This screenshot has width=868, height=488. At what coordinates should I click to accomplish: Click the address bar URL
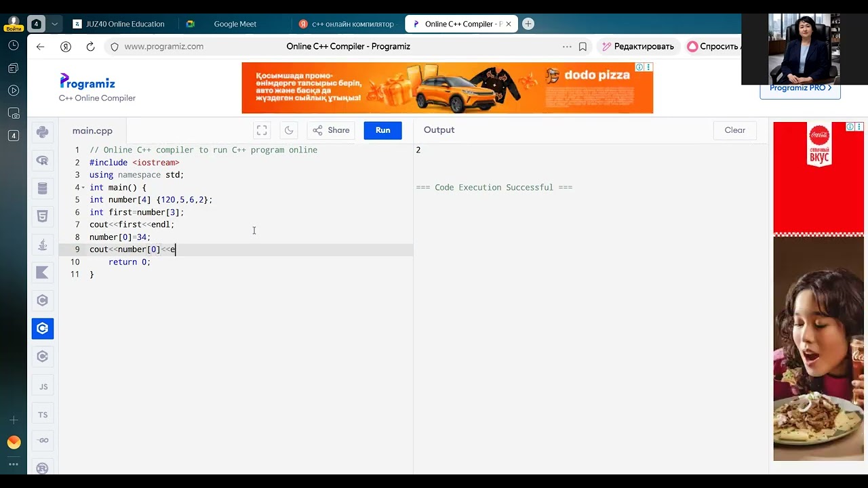[163, 47]
